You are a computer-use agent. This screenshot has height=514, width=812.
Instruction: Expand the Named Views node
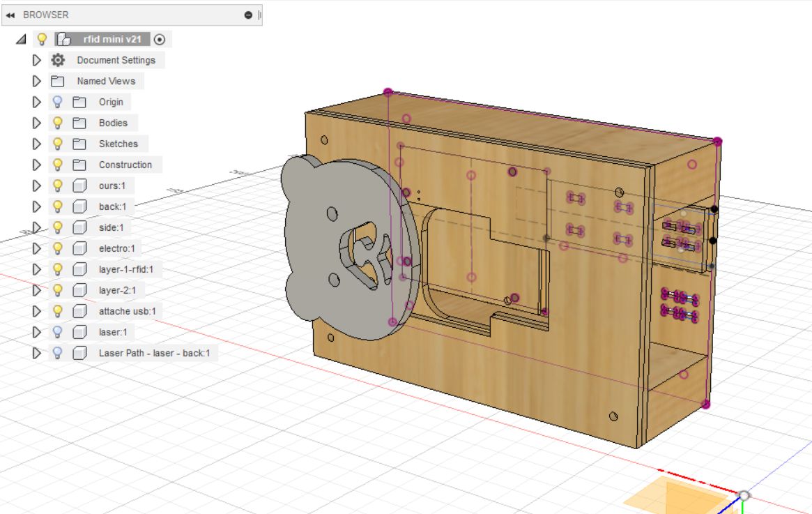36,82
